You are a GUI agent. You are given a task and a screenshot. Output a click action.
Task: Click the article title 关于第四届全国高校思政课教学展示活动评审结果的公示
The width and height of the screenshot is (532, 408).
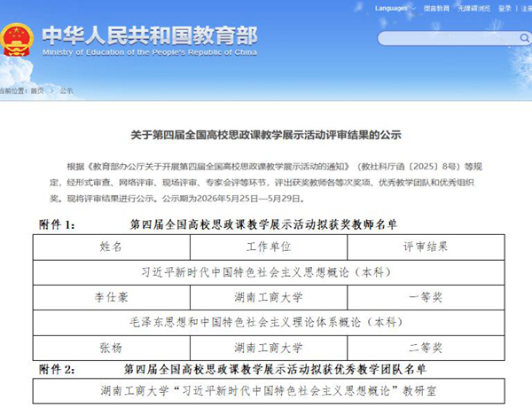point(266,135)
